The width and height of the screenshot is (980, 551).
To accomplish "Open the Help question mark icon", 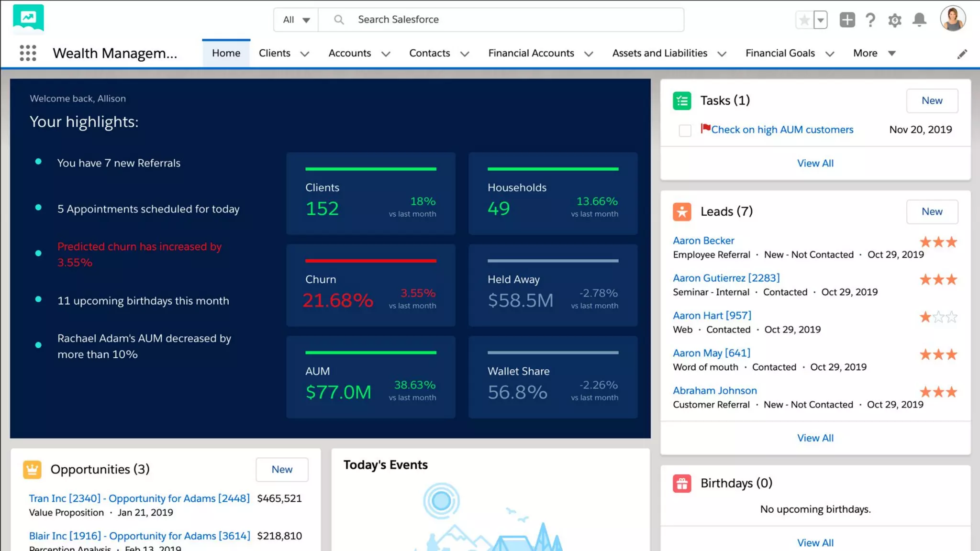I will point(870,20).
